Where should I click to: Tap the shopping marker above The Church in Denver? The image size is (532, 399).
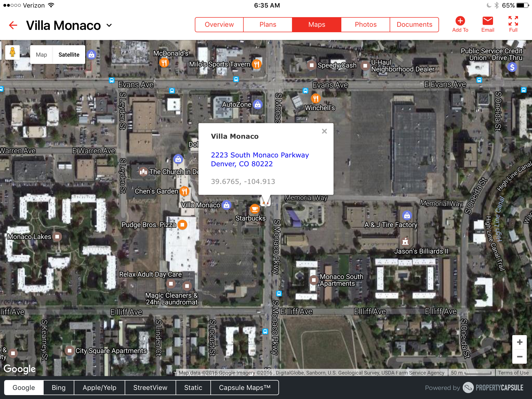pyautogui.click(x=178, y=159)
